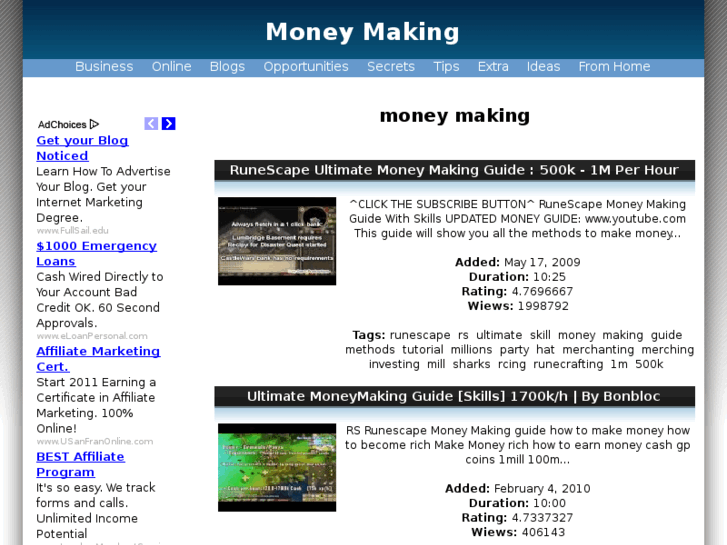
Task: Click the Bonbloc guide video thumbnail
Action: coord(277,468)
